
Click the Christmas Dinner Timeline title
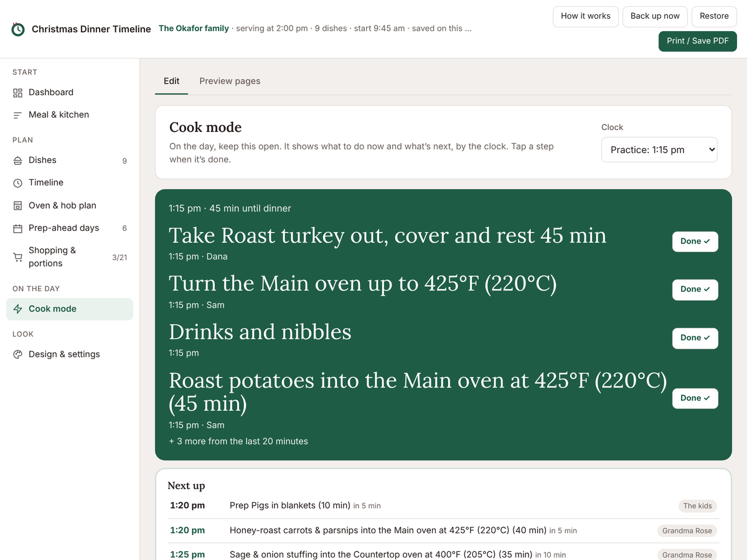92,29
